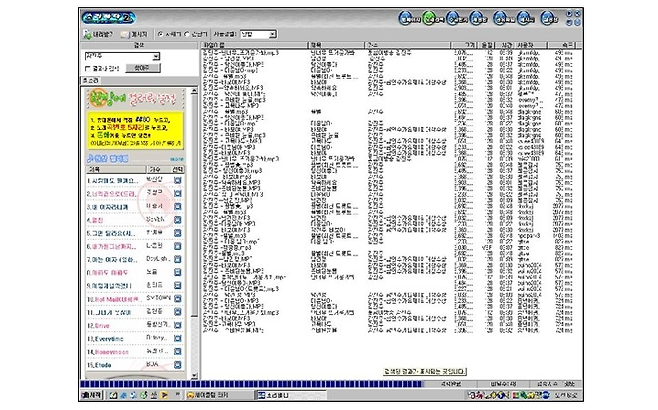Click the search button next to the checkbox
This screenshot has width=658, height=410.
[x=142, y=68]
